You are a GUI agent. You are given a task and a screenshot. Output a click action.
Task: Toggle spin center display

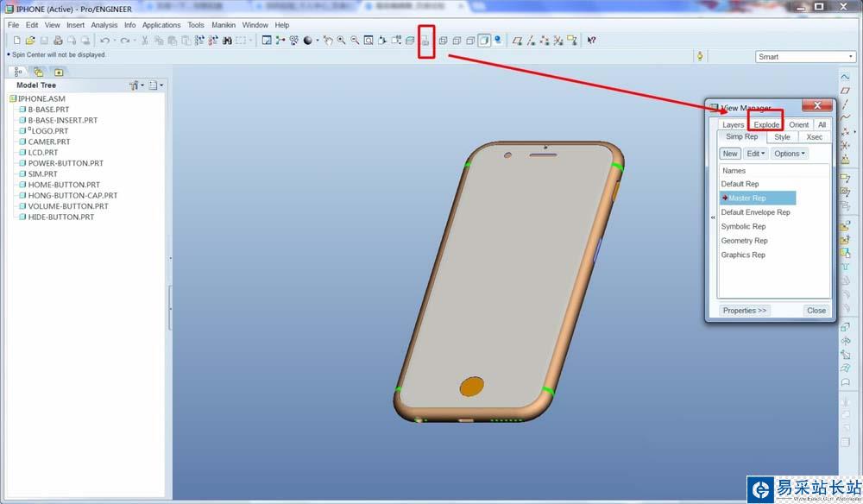[x=280, y=41]
